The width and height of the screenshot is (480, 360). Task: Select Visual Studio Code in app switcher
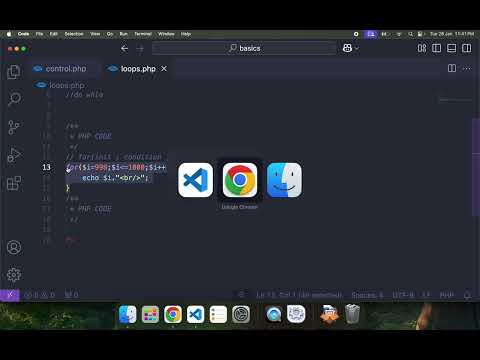click(x=195, y=180)
